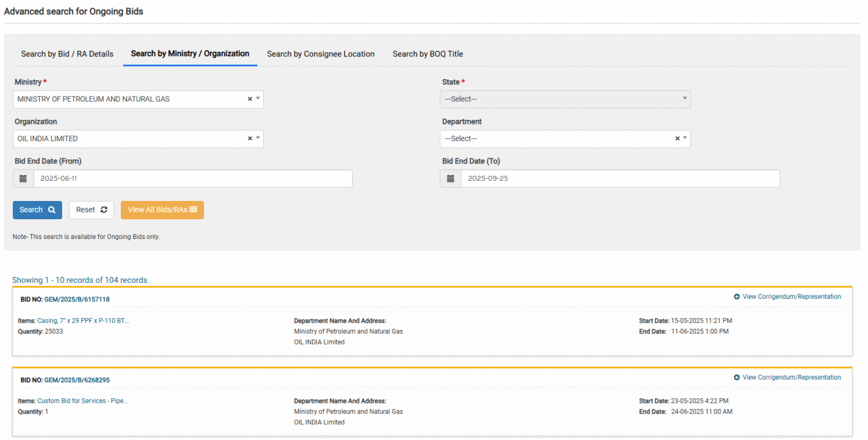Open bid GEM/2025/B/6157118
This screenshot has width=868, height=440.
click(x=77, y=299)
